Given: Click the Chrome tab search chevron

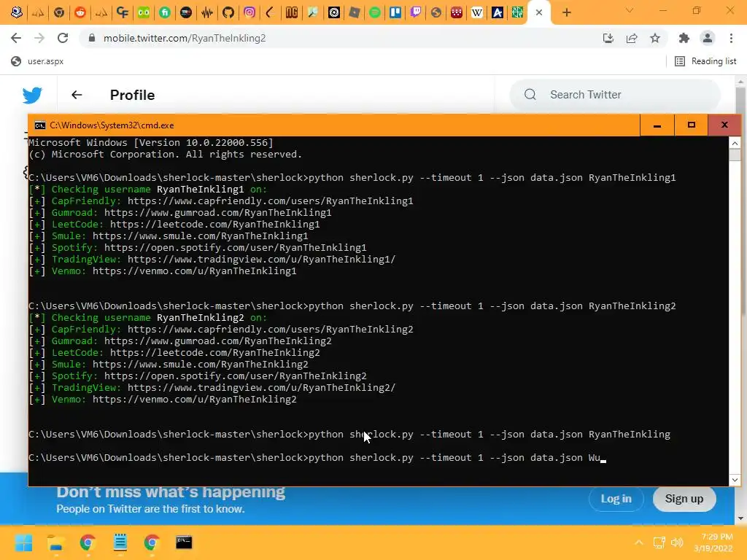Looking at the screenshot, I should tap(630, 10).
